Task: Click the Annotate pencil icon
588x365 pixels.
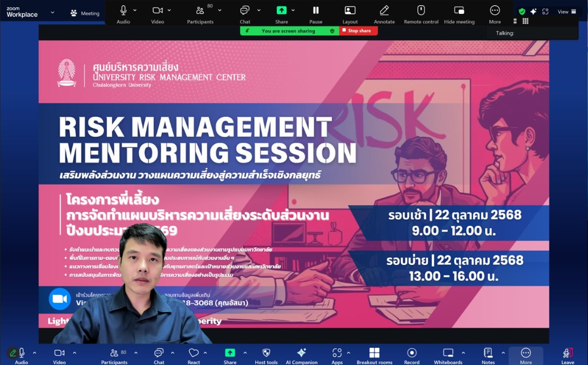Action: tap(384, 11)
